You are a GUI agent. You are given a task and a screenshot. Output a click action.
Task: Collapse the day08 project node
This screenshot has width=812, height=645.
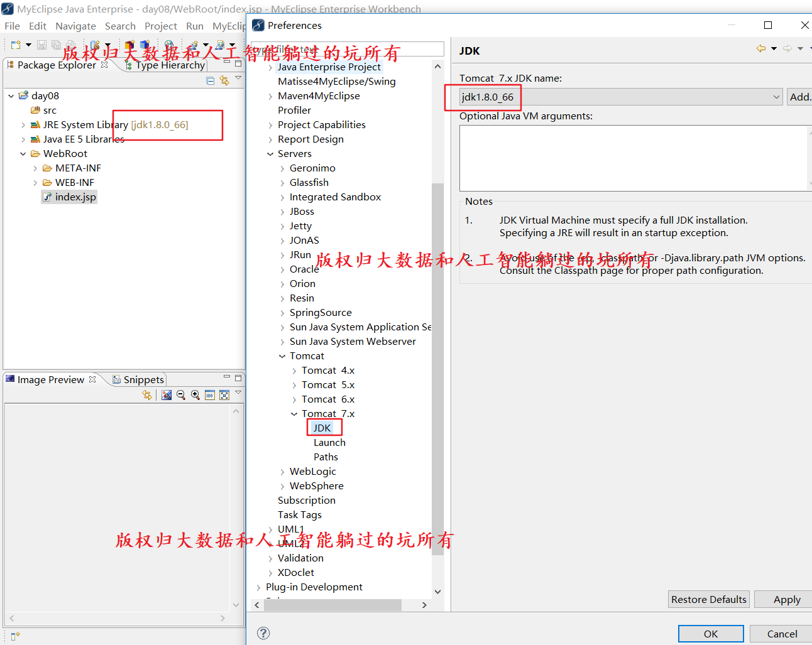click(x=11, y=96)
